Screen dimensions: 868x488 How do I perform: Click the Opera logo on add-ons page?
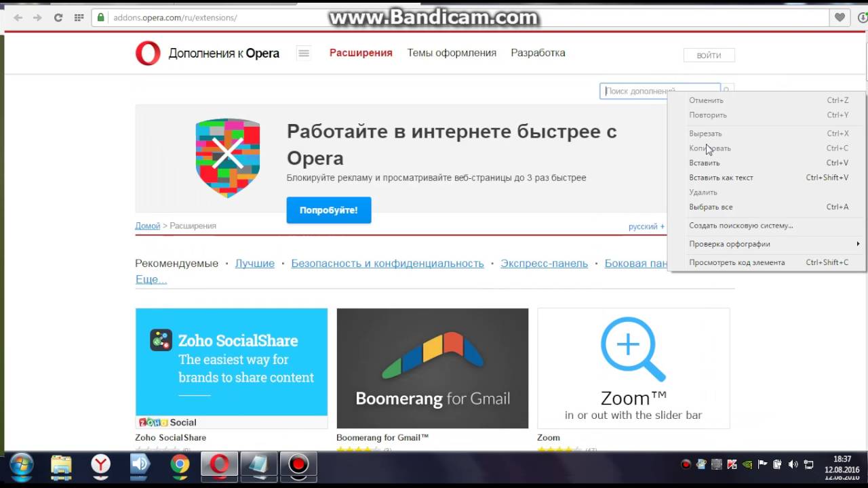148,54
